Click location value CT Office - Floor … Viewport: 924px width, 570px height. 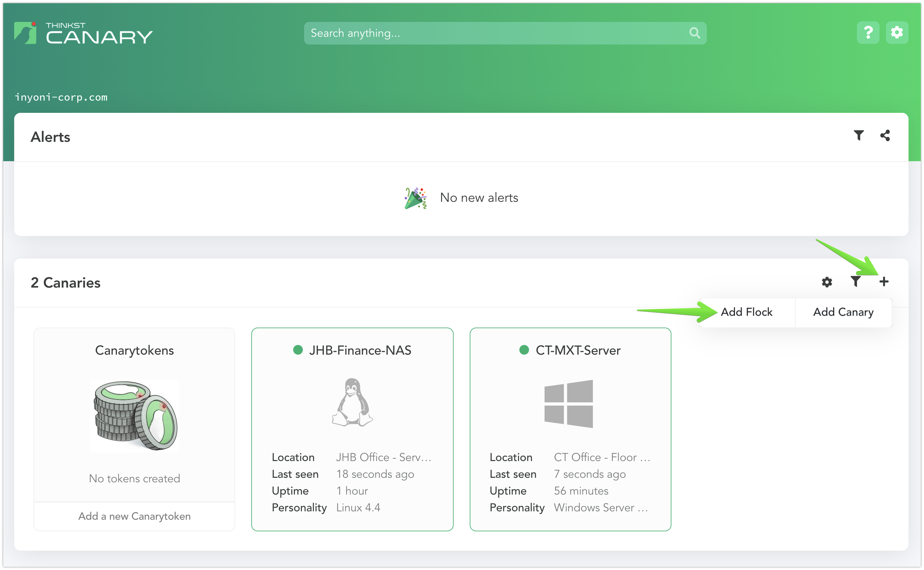click(x=602, y=457)
